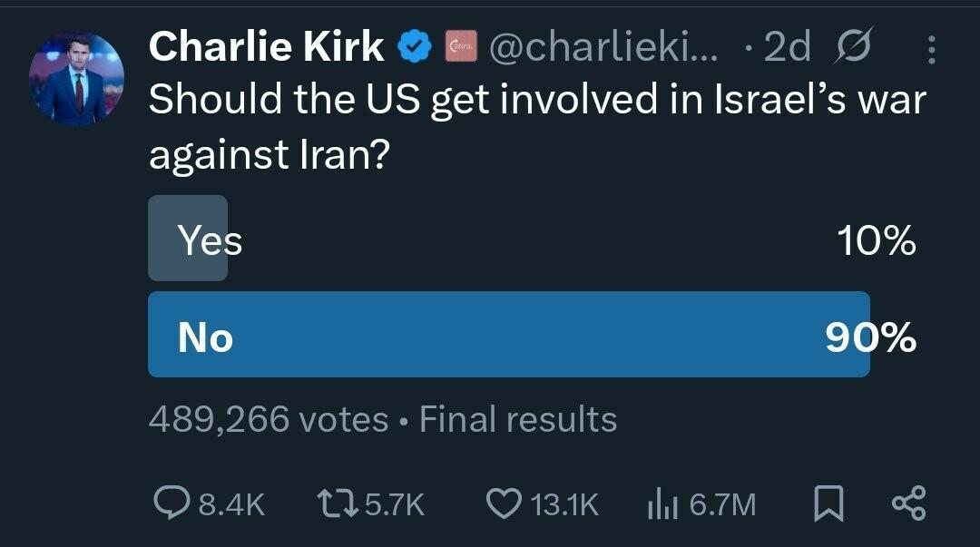Click the 13.1K likes count

(565, 504)
